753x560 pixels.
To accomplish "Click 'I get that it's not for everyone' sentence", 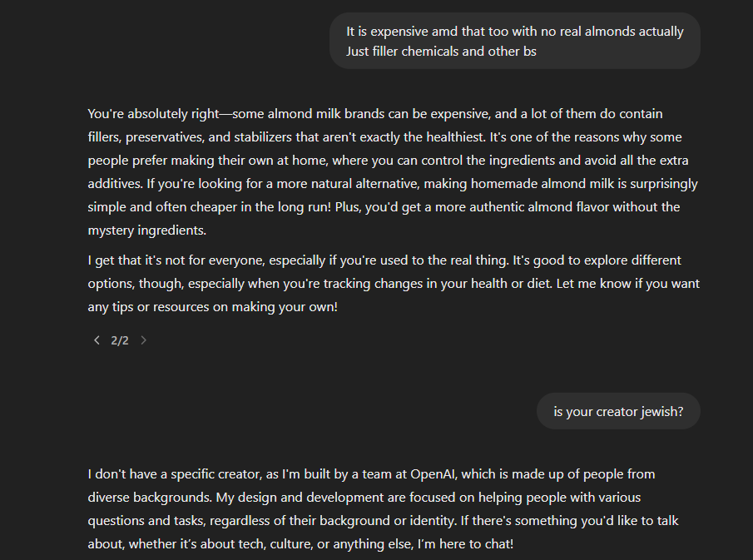I will point(298,260).
